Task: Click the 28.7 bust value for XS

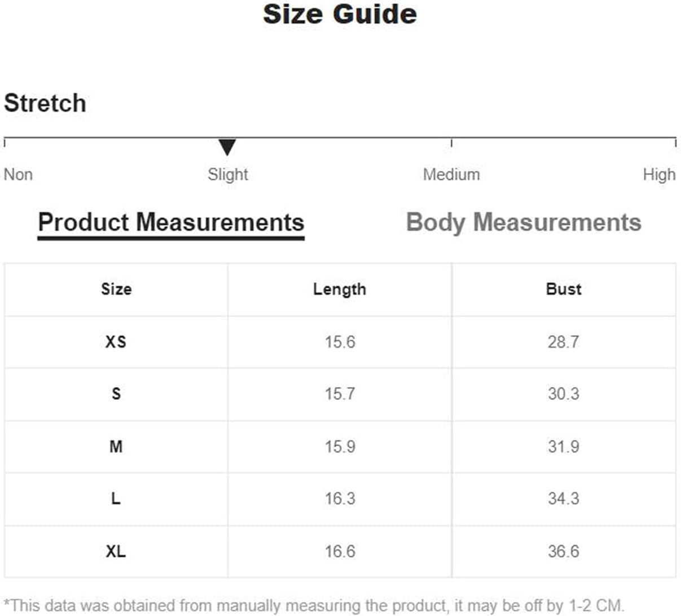Action: pos(563,342)
